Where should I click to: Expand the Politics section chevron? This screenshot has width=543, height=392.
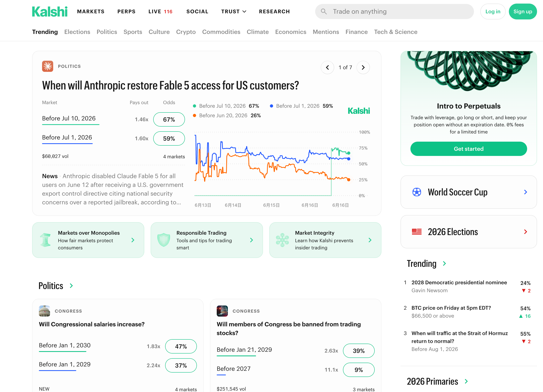(x=71, y=286)
